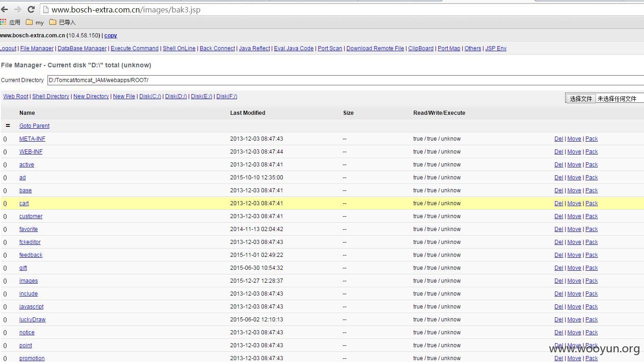Open Execute Command page
The image size is (644, 362).
pos(135,48)
